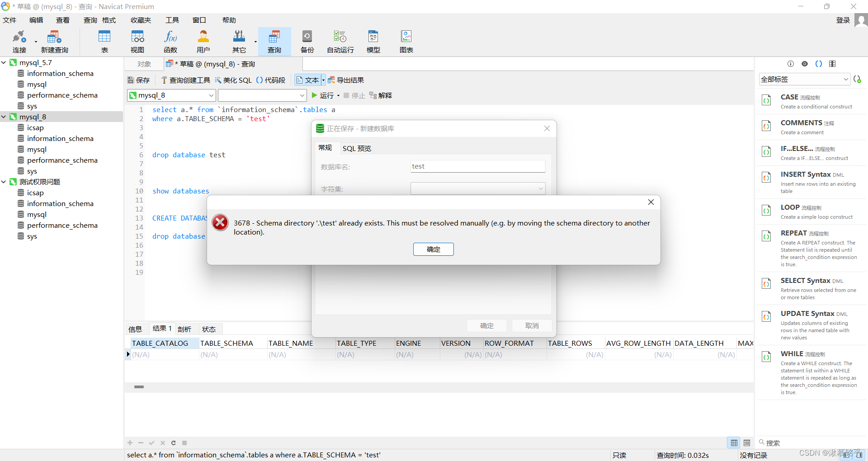Collapse the mysql_5.7 connection tree
This screenshot has height=461, width=868.
[x=4, y=62]
